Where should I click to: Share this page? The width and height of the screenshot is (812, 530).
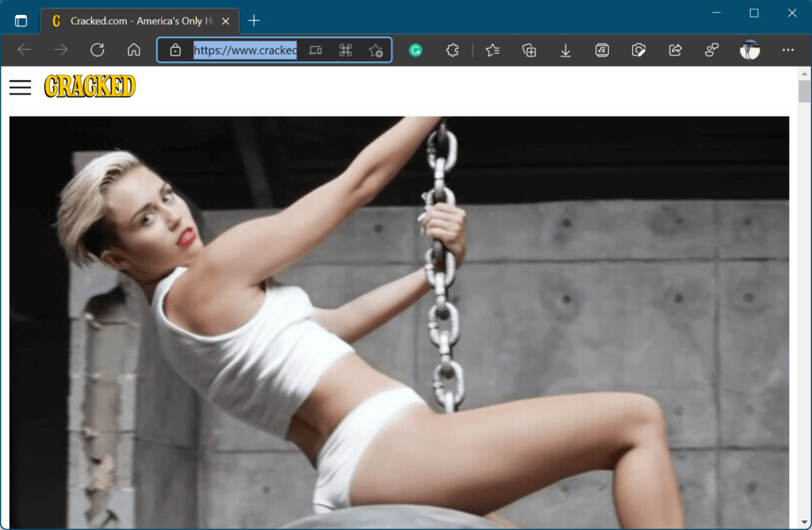tap(675, 50)
